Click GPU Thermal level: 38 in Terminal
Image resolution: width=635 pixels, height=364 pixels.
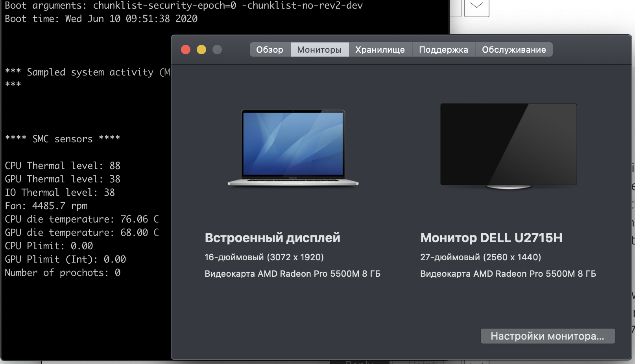click(x=63, y=179)
